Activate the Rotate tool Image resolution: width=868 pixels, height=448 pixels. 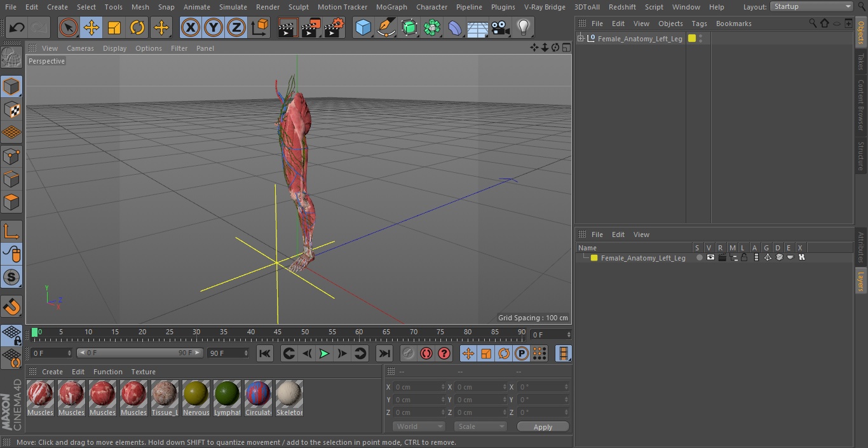[x=137, y=27]
